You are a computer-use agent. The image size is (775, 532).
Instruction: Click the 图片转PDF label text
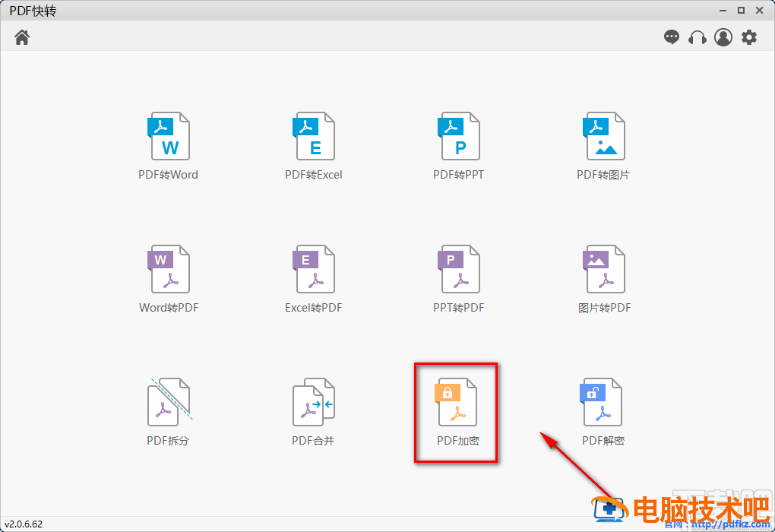604,308
